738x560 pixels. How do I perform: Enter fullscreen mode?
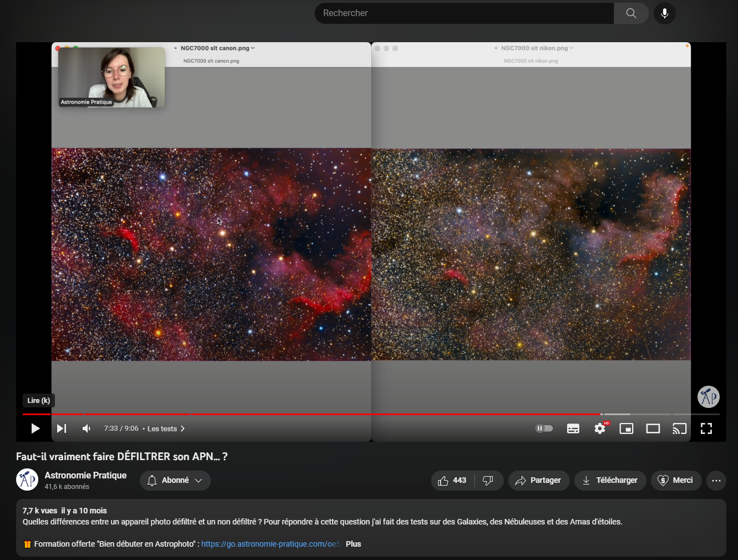(x=706, y=428)
